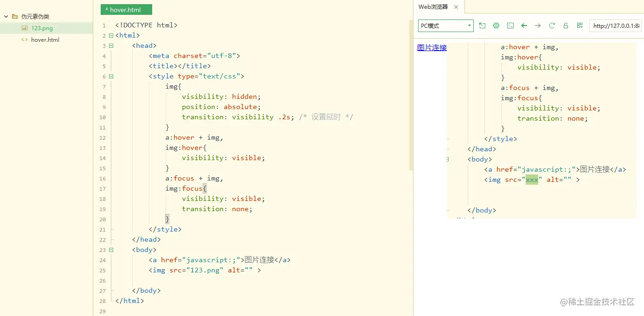Click the code image shown in browser preview
This screenshot has width=644, height=316.
coord(541,130)
